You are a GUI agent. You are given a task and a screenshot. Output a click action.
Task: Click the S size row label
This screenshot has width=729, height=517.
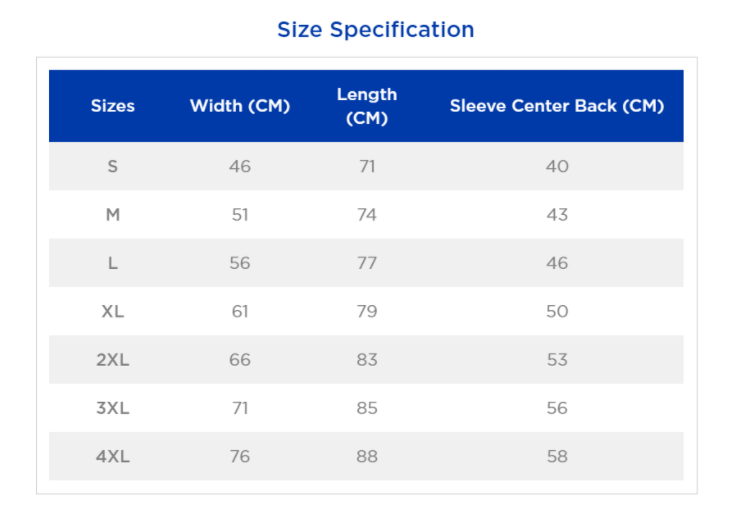tap(113, 166)
